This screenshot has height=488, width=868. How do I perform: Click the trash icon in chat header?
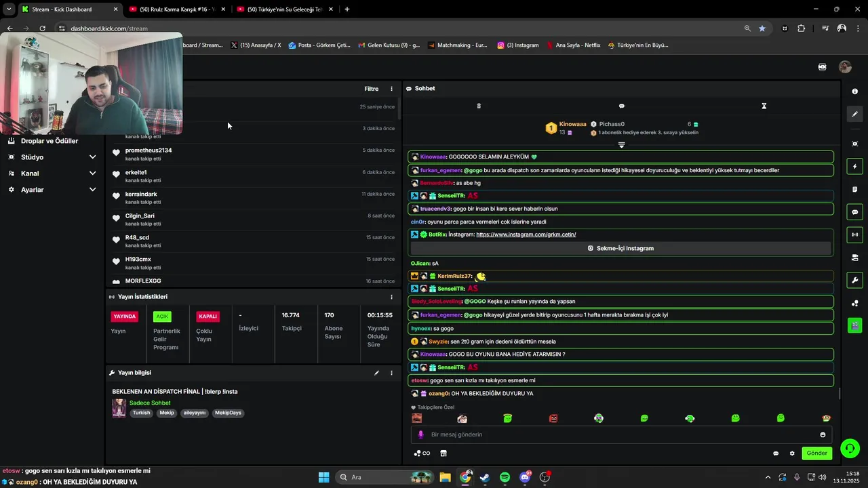[x=479, y=106]
